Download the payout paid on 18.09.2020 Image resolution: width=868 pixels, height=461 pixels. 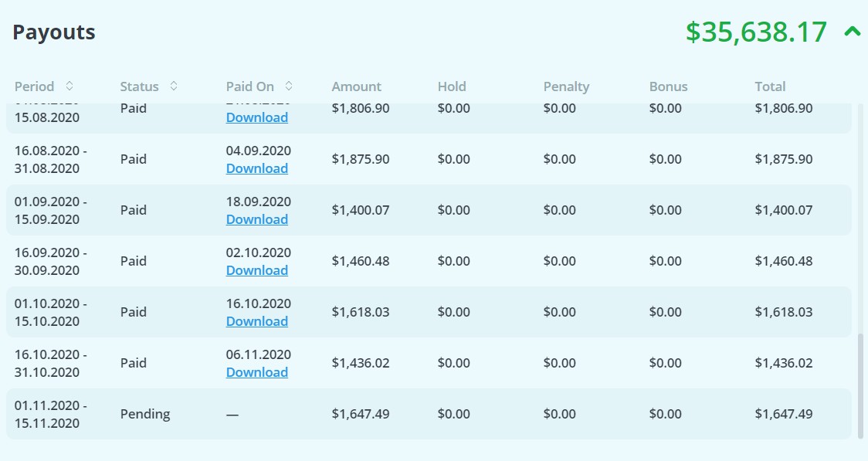click(x=257, y=219)
